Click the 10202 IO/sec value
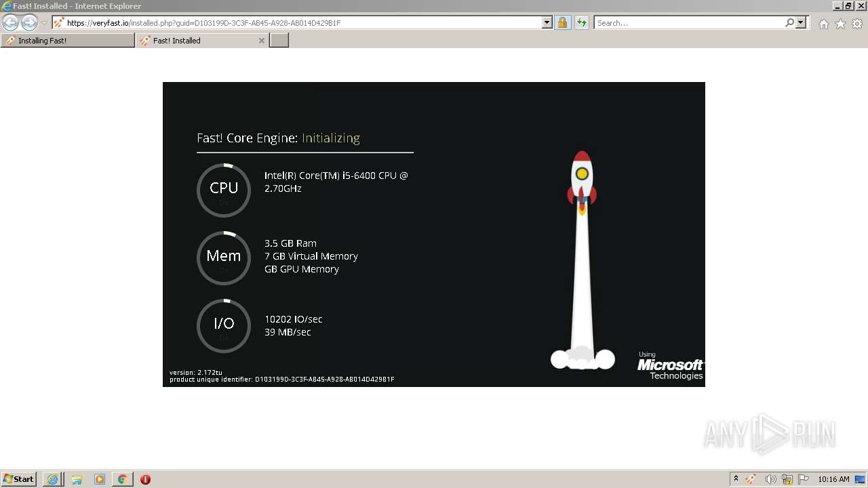Screen dimensions: 868x488 click(x=294, y=319)
